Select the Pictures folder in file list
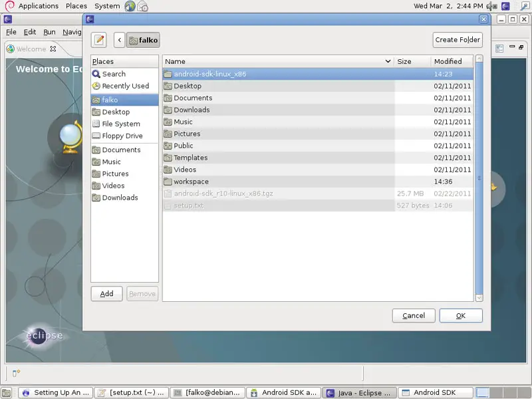 click(318, 134)
